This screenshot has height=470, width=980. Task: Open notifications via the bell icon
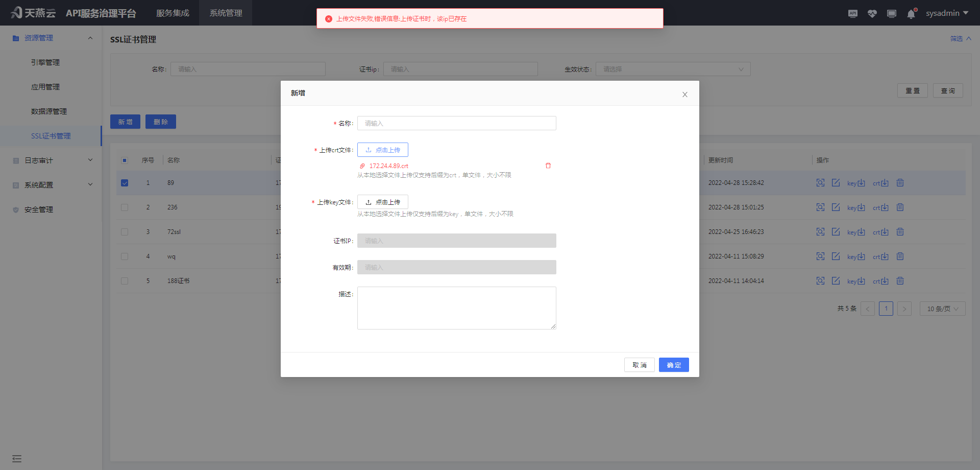911,13
